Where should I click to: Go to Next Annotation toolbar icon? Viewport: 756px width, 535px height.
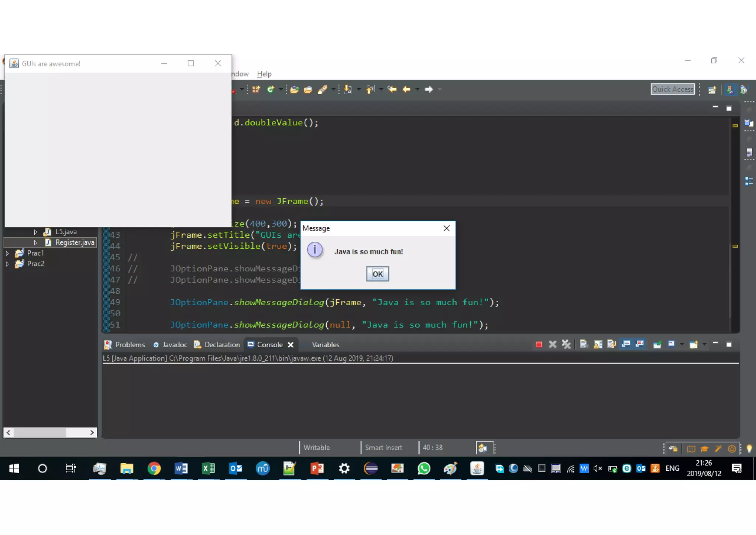pos(348,89)
